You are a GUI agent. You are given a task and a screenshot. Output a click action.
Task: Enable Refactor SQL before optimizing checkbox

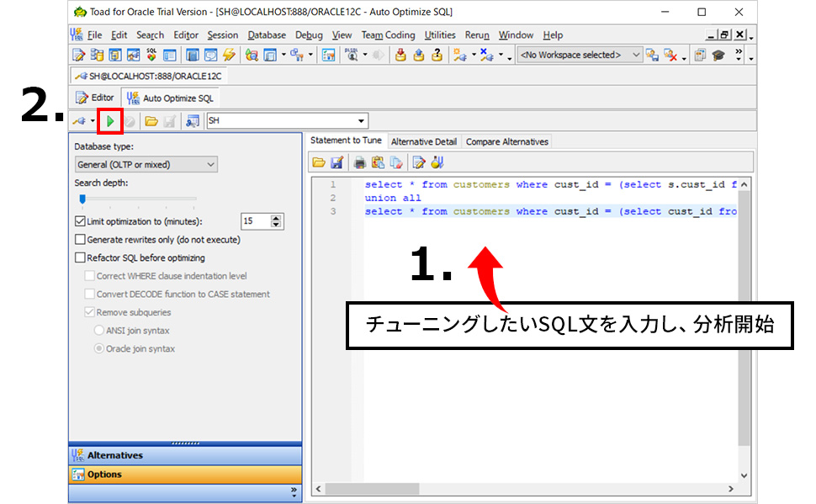(x=80, y=257)
